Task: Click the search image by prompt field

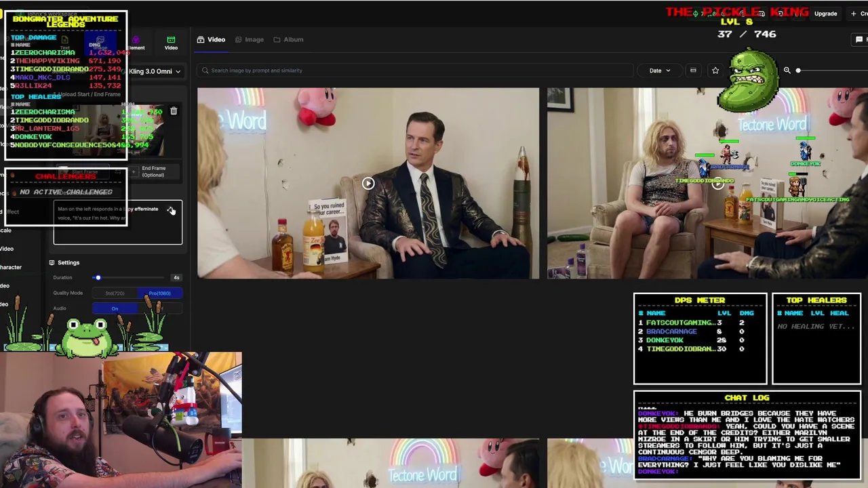Action: point(415,70)
